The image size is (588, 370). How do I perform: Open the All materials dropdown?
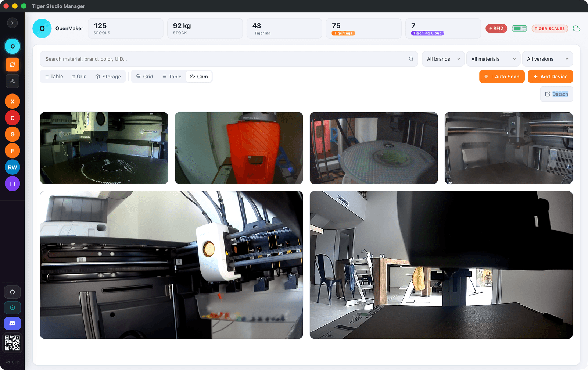(x=493, y=59)
